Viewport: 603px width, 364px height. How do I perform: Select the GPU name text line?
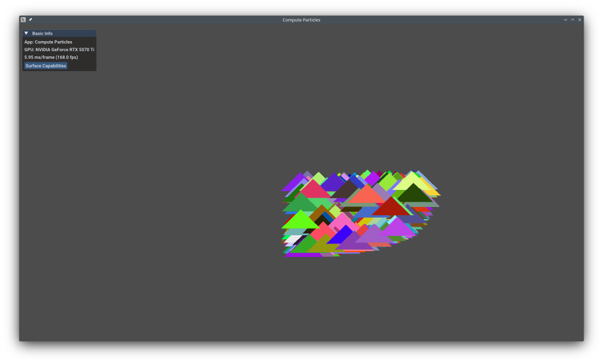tap(59, 49)
